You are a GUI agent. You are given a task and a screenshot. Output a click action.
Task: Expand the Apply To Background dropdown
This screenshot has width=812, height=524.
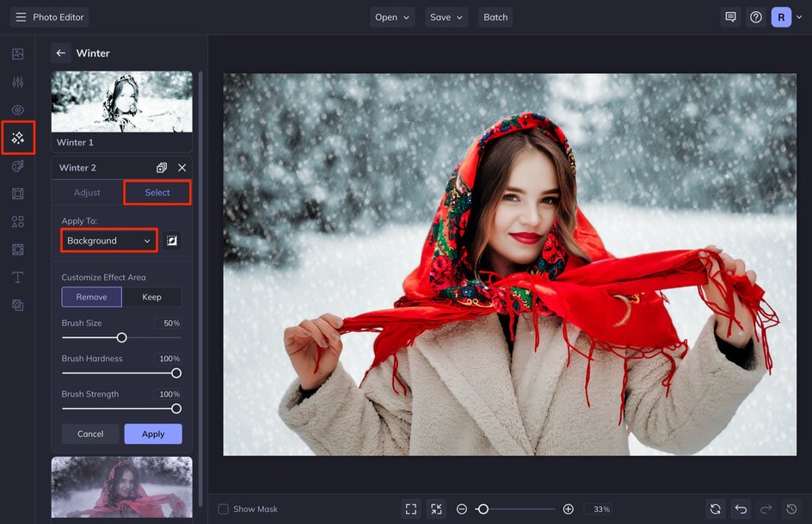coord(108,241)
